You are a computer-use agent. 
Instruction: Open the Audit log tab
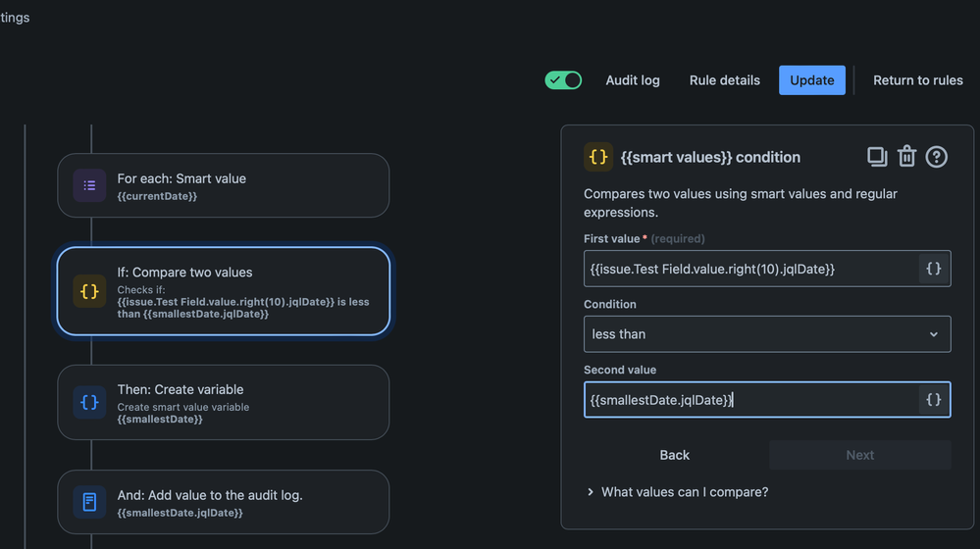point(633,80)
